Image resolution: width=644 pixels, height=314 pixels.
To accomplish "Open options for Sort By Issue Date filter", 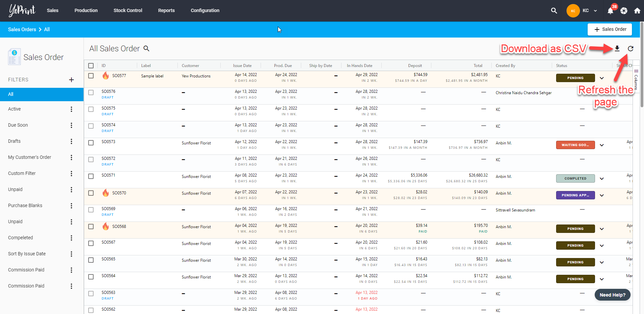I will pyautogui.click(x=71, y=254).
